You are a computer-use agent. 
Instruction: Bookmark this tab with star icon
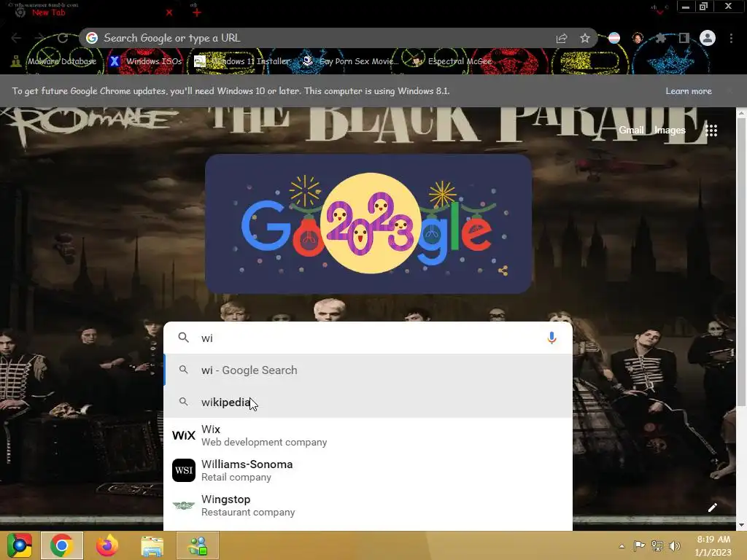(585, 38)
